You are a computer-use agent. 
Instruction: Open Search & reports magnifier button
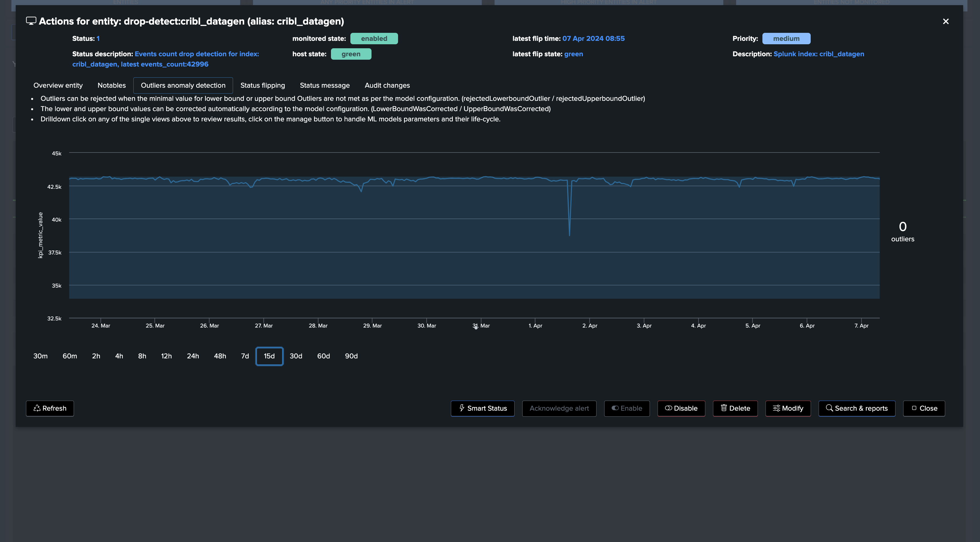tap(856, 408)
